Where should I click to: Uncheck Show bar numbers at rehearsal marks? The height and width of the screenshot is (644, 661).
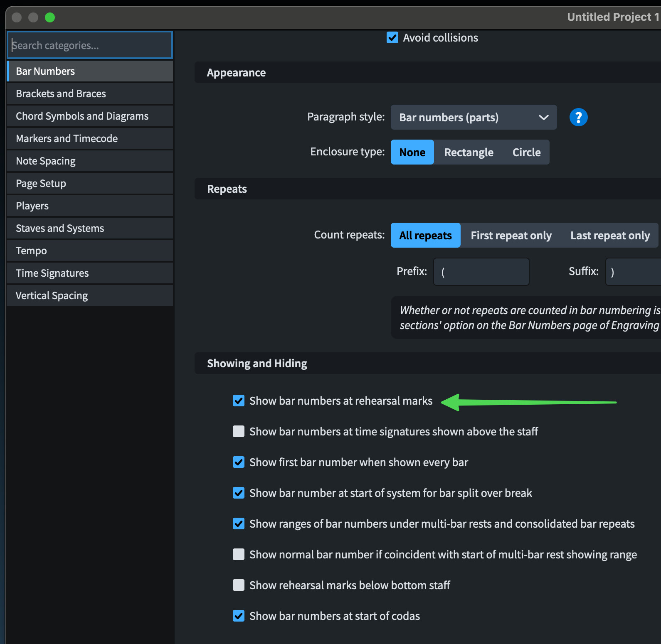(x=239, y=401)
